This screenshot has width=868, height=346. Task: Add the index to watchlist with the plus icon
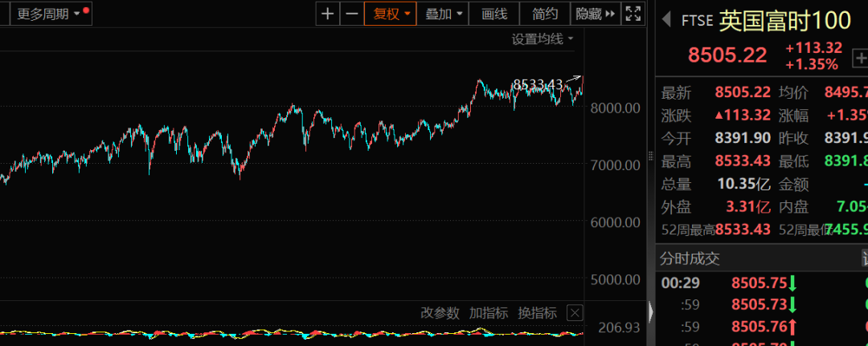(859, 57)
